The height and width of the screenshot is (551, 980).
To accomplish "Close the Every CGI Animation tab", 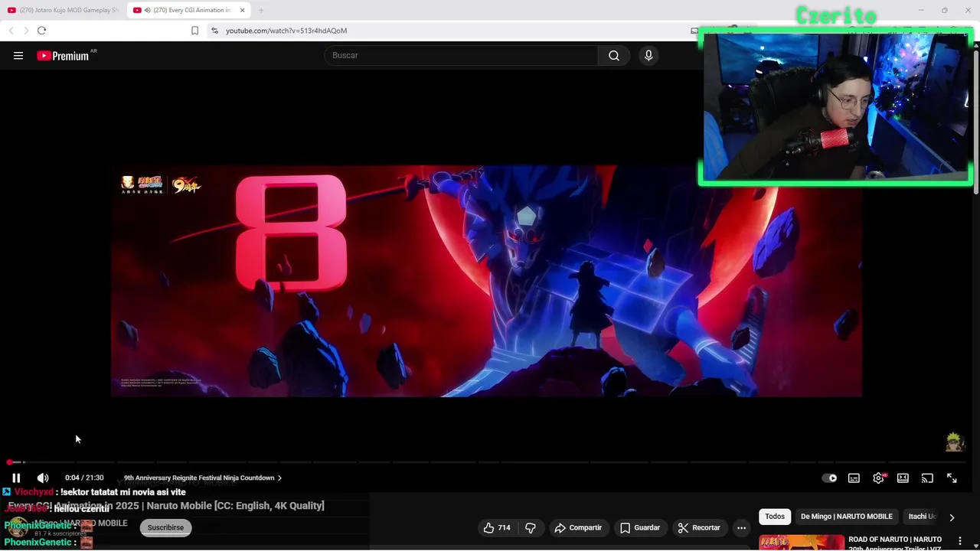I will click(x=243, y=10).
